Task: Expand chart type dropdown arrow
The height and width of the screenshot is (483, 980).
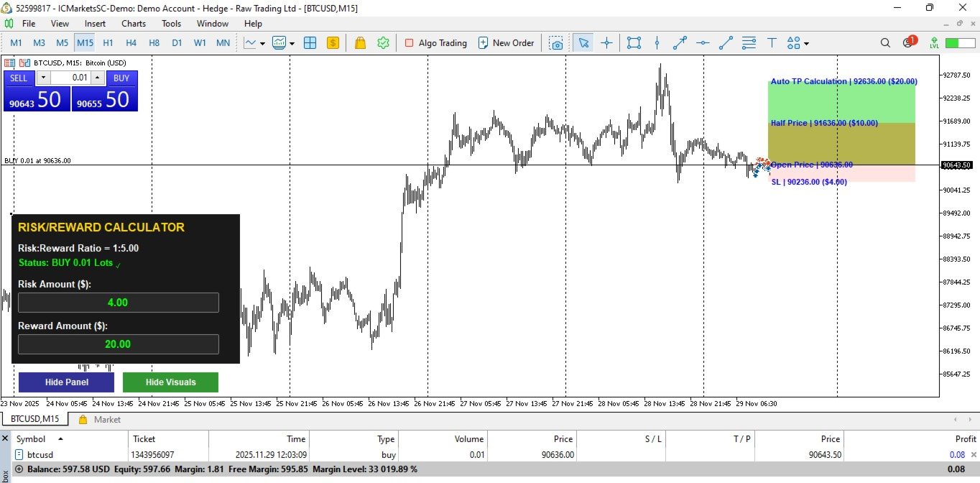Action: click(x=262, y=43)
